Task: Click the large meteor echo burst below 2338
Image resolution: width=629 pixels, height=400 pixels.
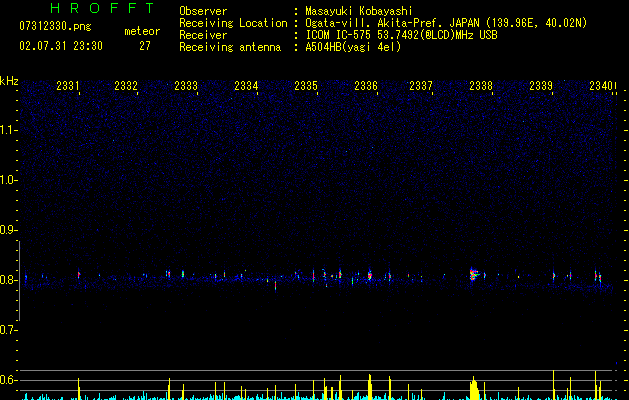Action: tap(474, 274)
